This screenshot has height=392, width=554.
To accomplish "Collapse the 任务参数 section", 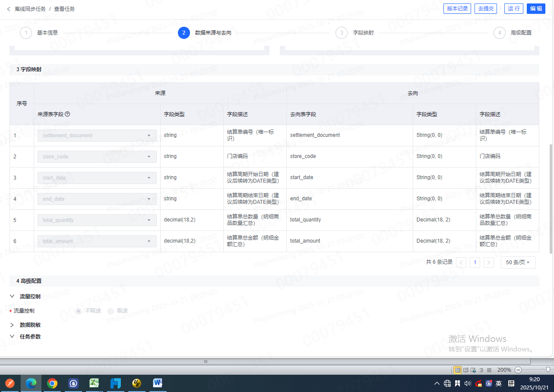I will click(12, 337).
